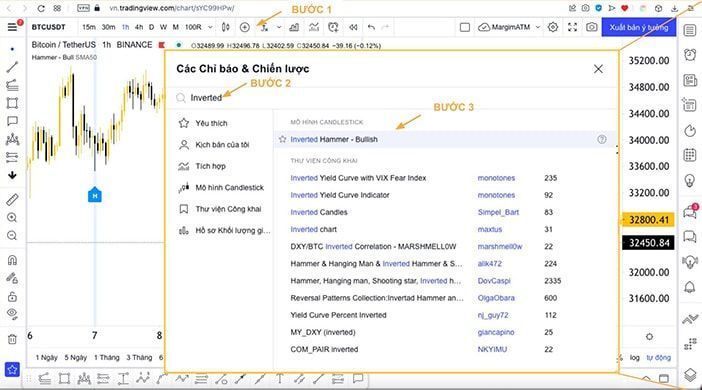Expand the time interval dropdown after 100R
The image size is (702, 390).
click(210, 27)
